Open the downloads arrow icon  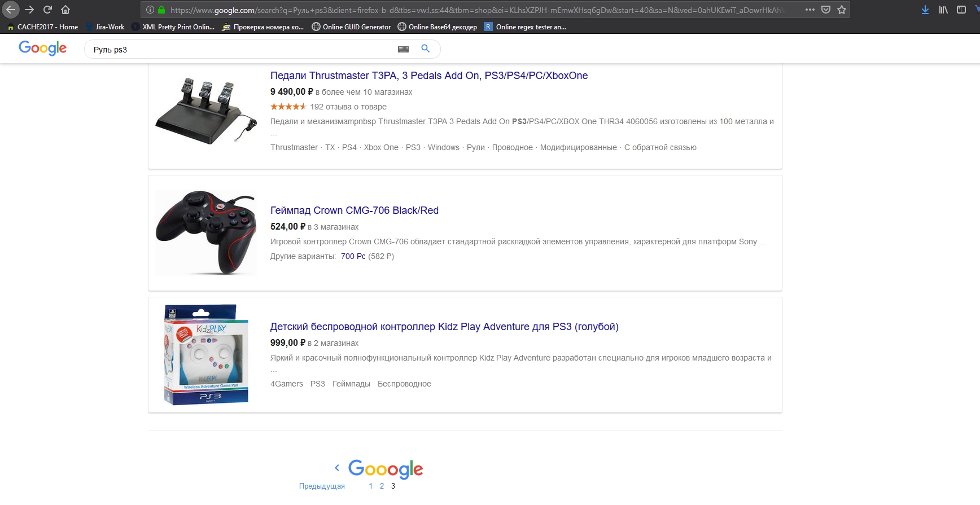click(x=925, y=10)
